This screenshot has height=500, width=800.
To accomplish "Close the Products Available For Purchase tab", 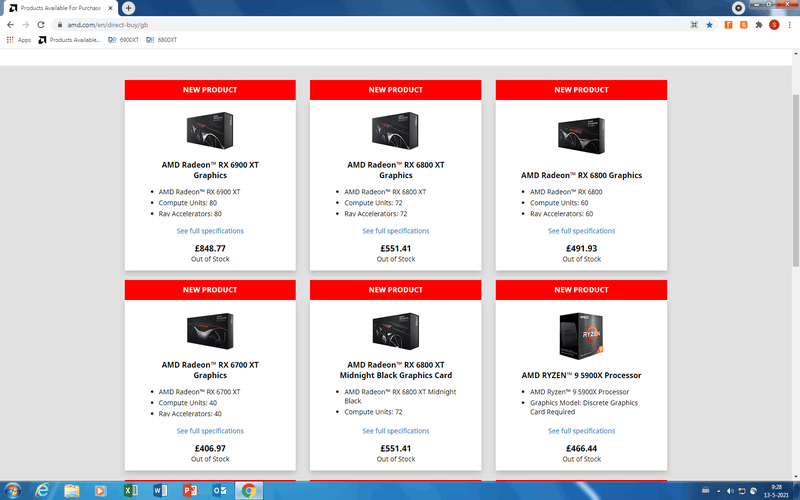I will (110, 8).
